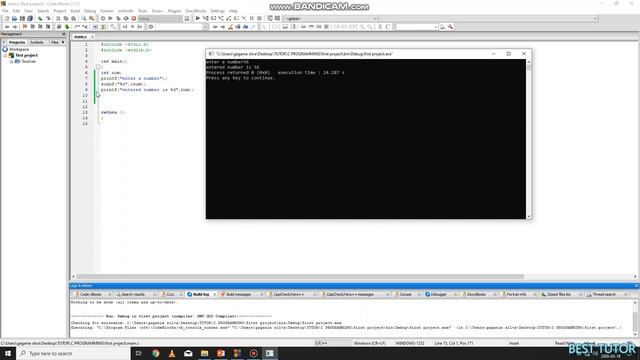Click the Stop debugger icon
Viewport: 640px width, 360px height.
pos(260,18)
